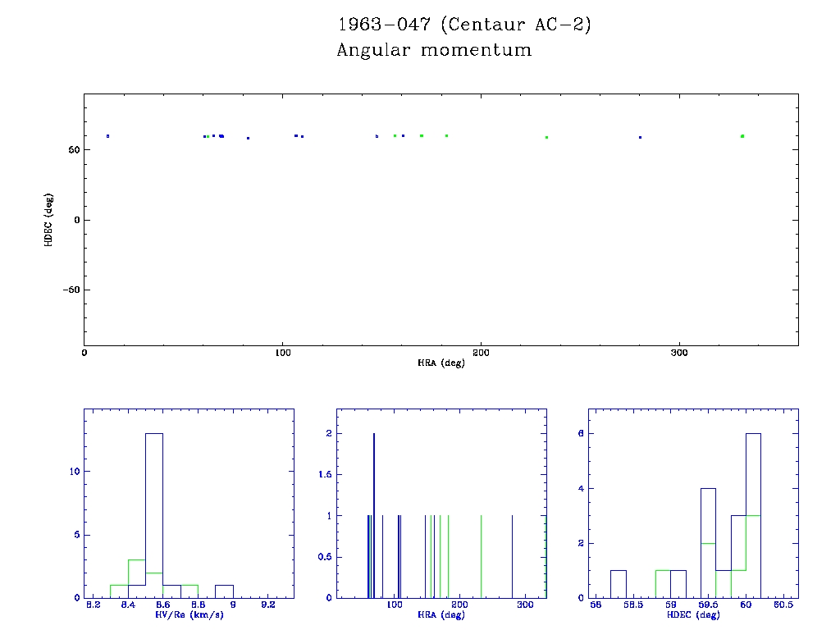Image resolution: width=840 pixels, height=630 pixels.
Task: Click the tallest blue spike in the HRA histogram
Action: [x=374, y=515]
